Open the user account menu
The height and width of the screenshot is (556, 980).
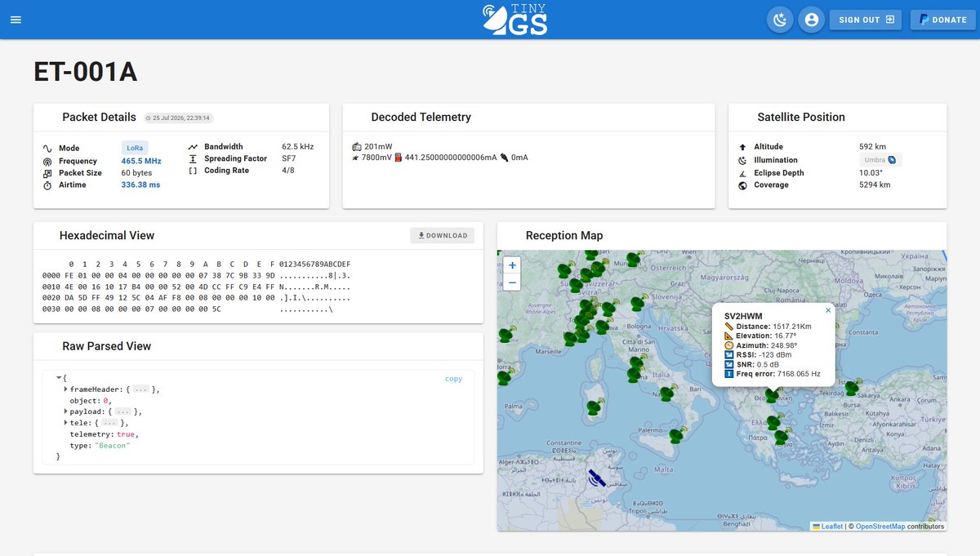[x=811, y=20]
